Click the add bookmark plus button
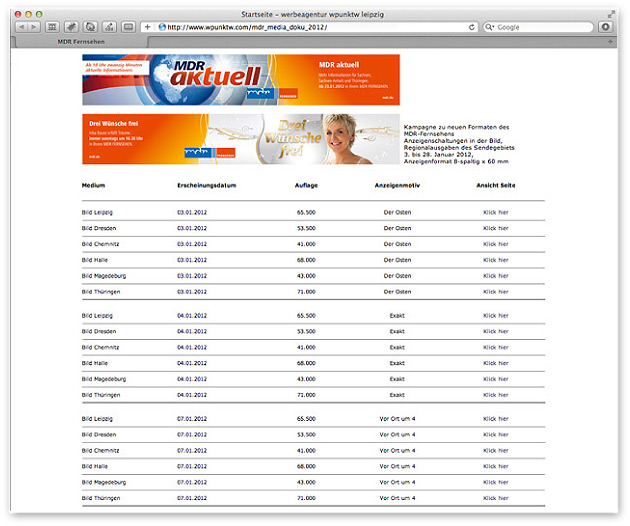This screenshot has height=526, width=630. coord(147,27)
